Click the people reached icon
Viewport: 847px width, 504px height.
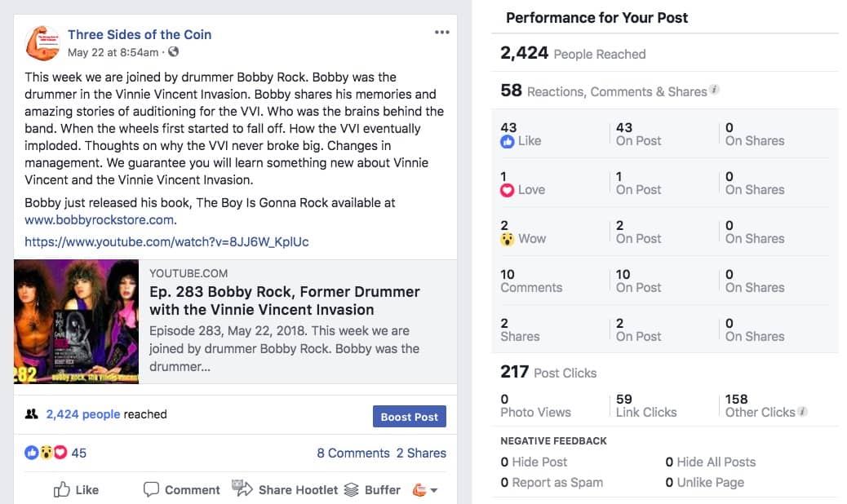click(32, 414)
